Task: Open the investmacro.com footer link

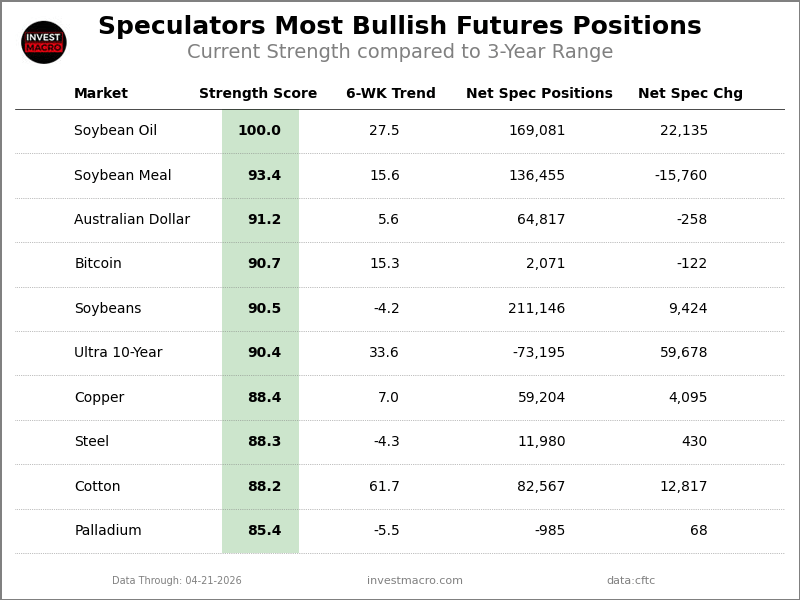Action: pyautogui.click(x=415, y=581)
